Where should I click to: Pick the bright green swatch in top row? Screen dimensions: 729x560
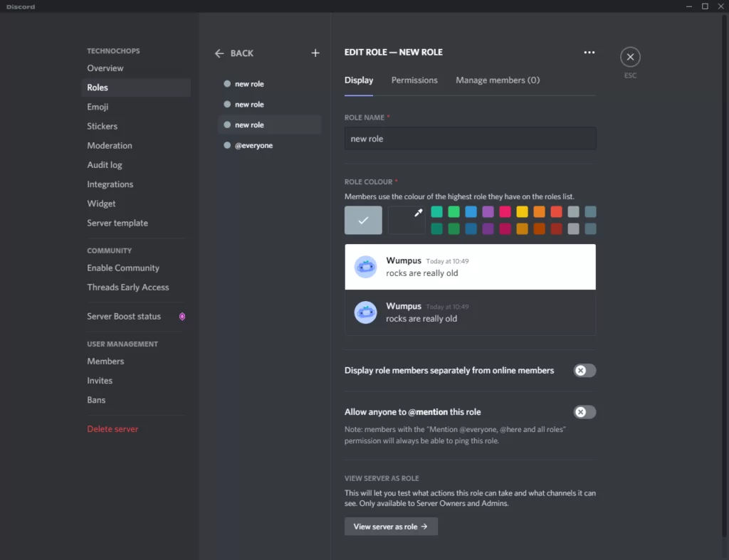coord(453,212)
